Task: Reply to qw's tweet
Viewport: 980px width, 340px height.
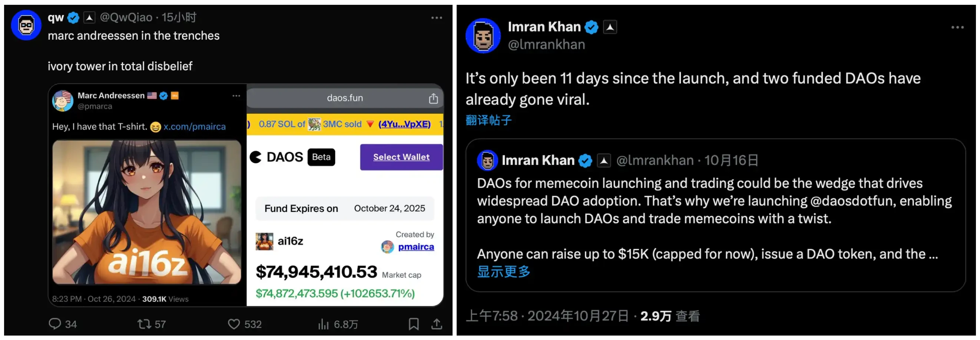Action: point(56,324)
